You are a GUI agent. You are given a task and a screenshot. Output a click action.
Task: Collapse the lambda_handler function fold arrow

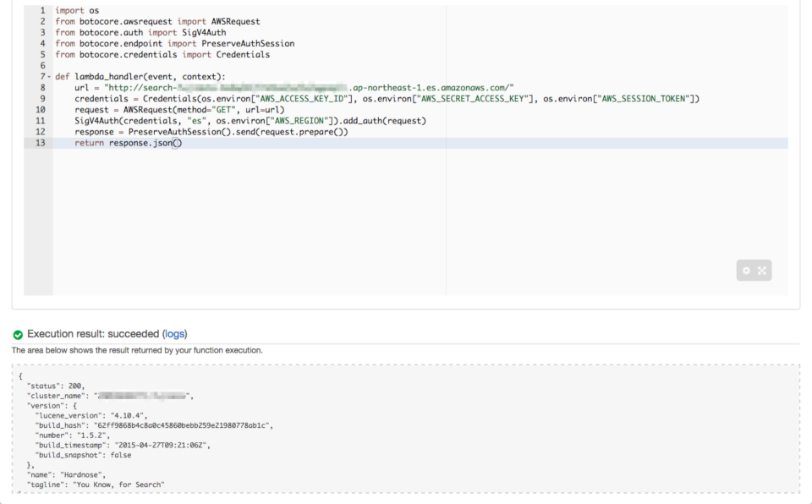[x=50, y=77]
